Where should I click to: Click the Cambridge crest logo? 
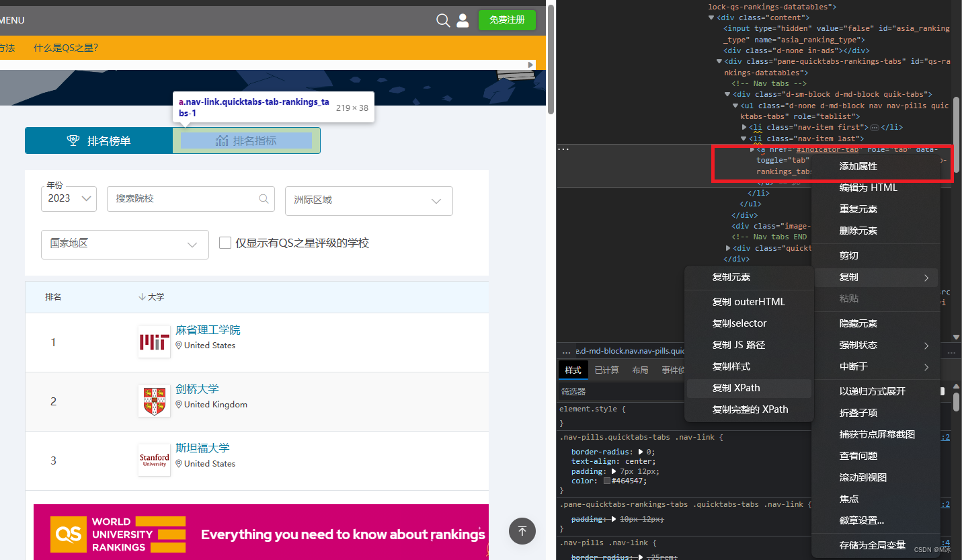tap(154, 401)
